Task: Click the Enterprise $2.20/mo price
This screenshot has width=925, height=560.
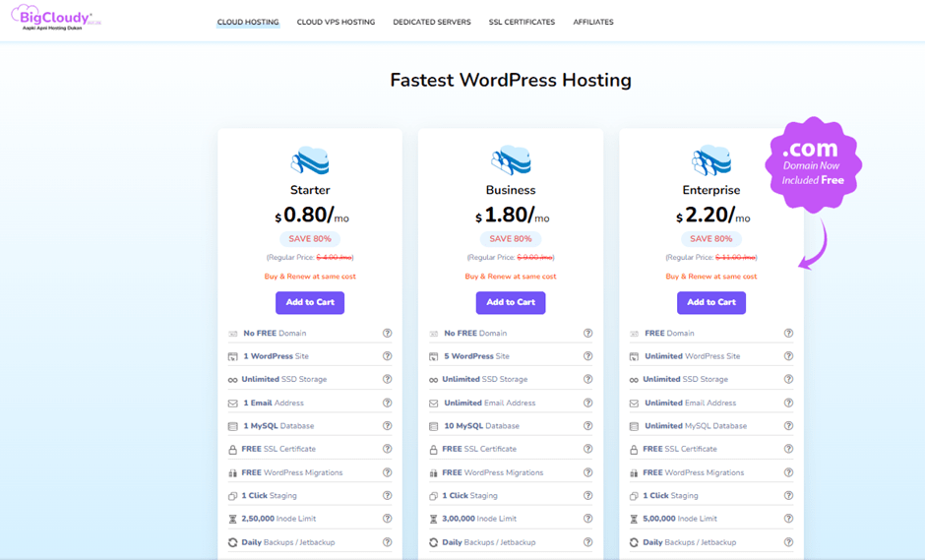Action: click(712, 215)
